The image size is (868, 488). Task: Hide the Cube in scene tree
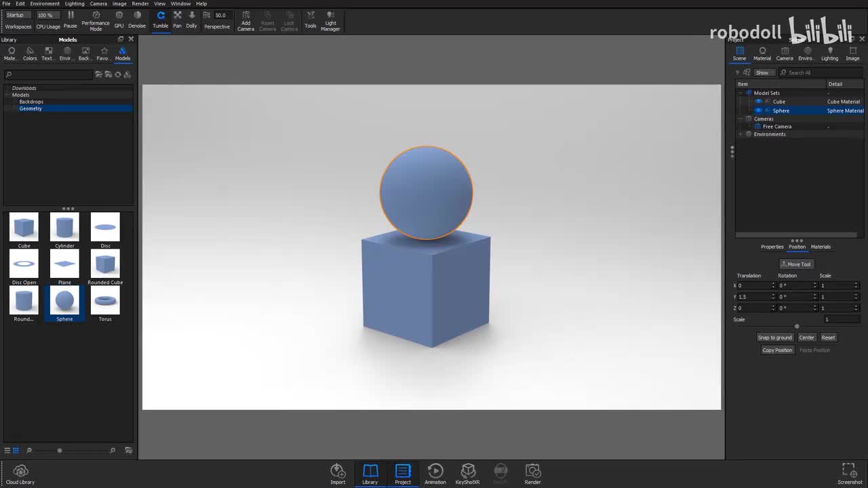(x=758, y=102)
